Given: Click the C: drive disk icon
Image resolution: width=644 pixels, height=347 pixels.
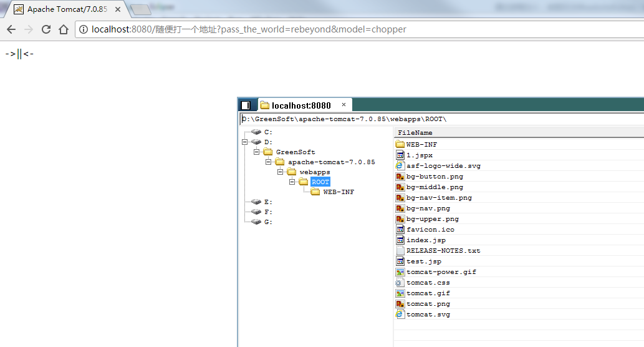Looking at the screenshot, I should (256, 132).
